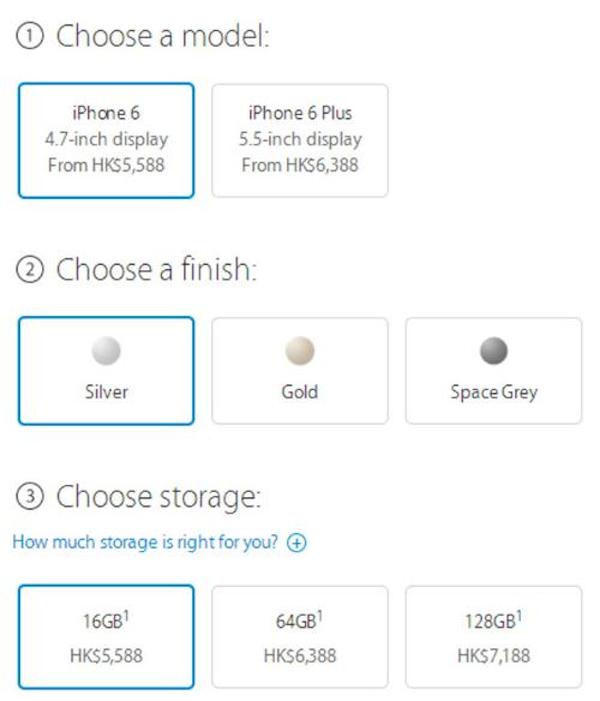Click the 'Gold' finish label text
This screenshot has width=600, height=701.
(x=300, y=392)
